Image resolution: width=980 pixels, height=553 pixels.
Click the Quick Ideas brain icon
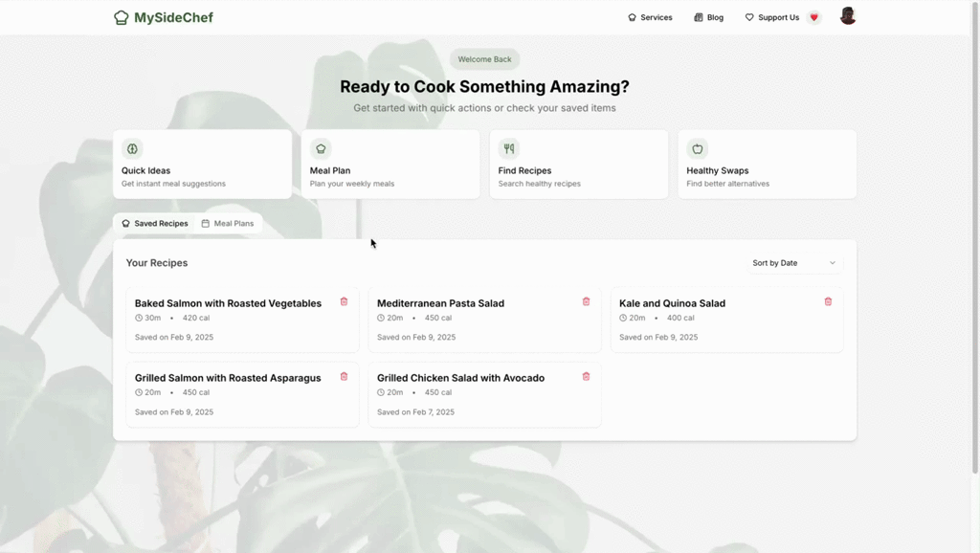132,148
